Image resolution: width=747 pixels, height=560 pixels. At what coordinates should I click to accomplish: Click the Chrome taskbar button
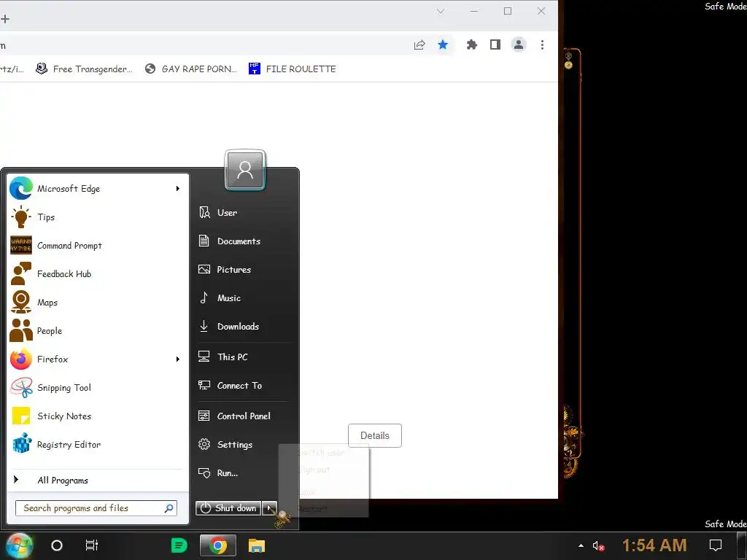coord(217,545)
